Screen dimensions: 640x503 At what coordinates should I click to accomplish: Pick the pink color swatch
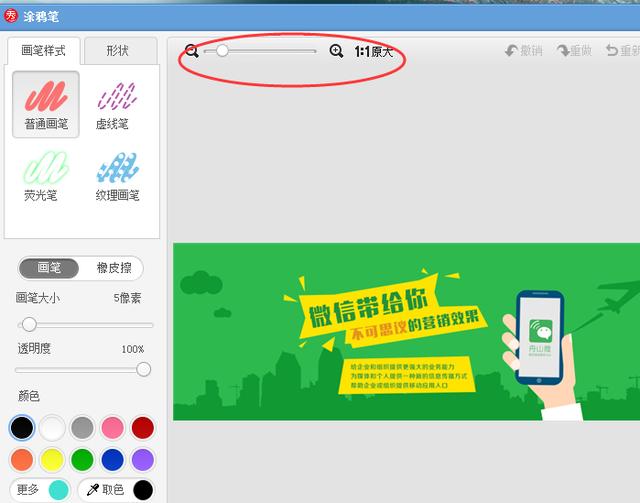pos(112,428)
